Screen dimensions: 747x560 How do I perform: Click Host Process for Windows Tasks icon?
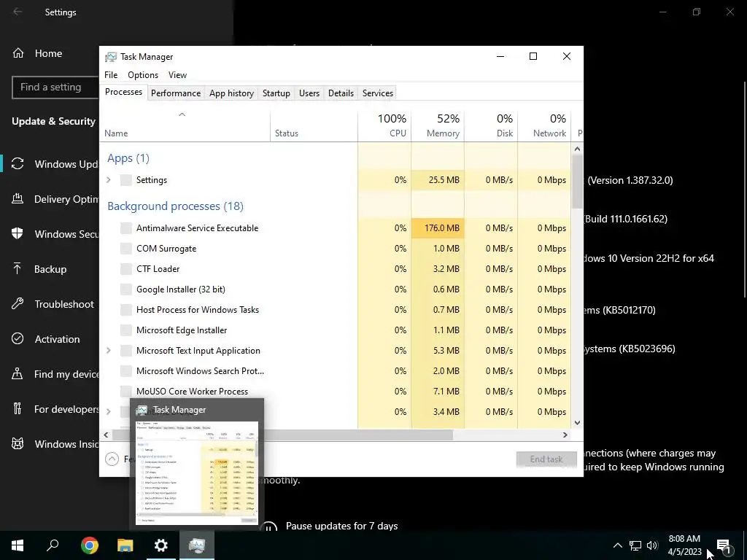[x=125, y=310]
